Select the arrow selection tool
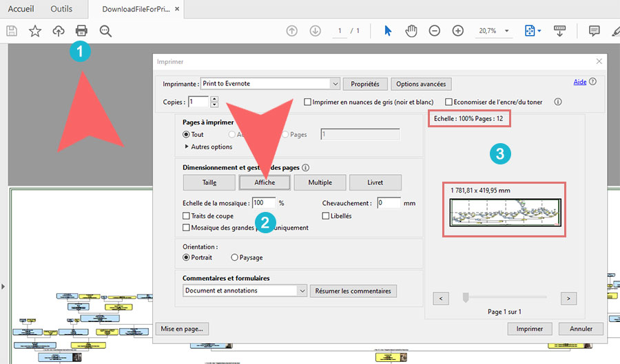Viewport: 620px width, 364px height. (388, 31)
